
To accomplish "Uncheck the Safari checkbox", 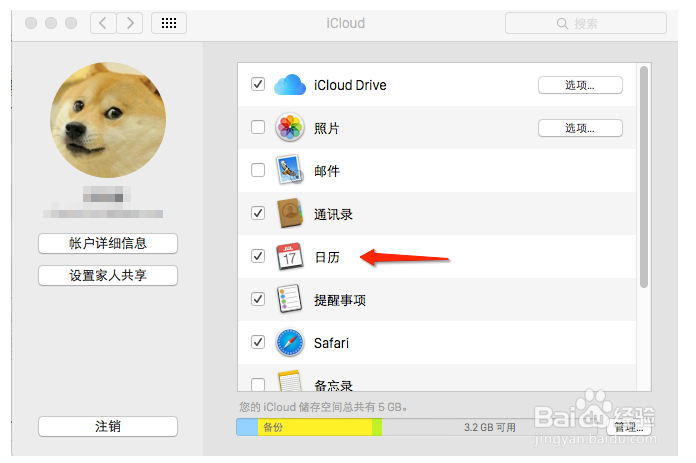I will (258, 342).
